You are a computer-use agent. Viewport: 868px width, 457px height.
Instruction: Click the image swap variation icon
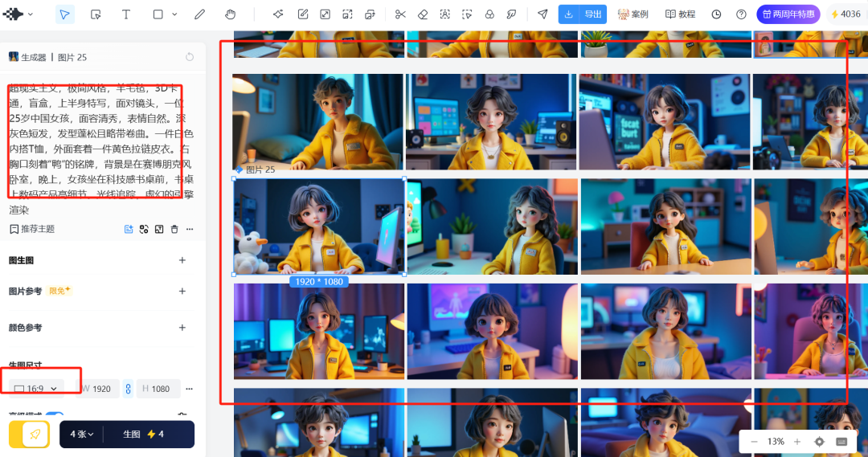(370, 14)
